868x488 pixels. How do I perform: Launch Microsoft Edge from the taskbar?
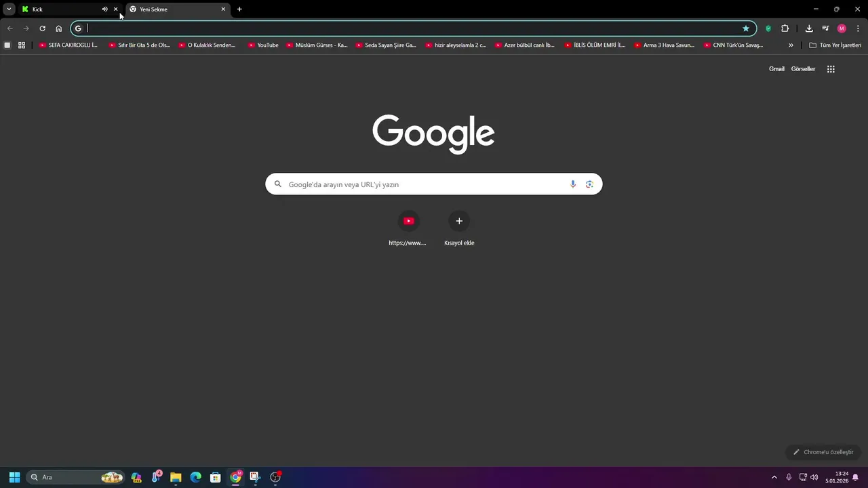tap(195, 477)
